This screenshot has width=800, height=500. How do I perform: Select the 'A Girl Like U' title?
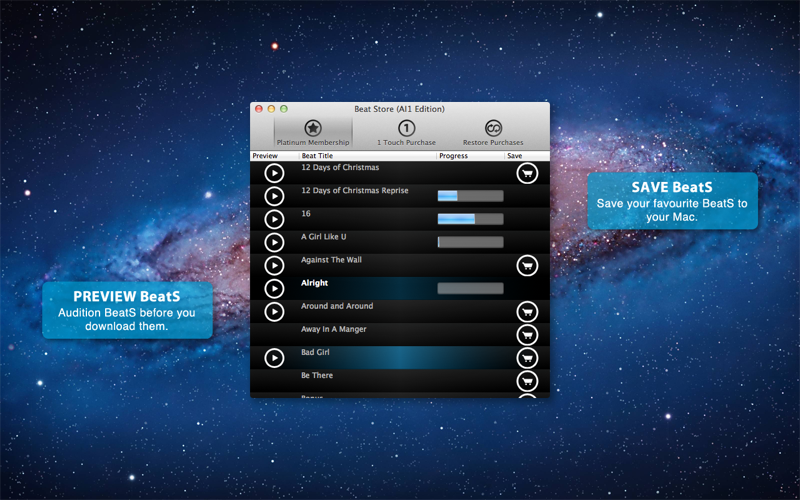coord(323,237)
